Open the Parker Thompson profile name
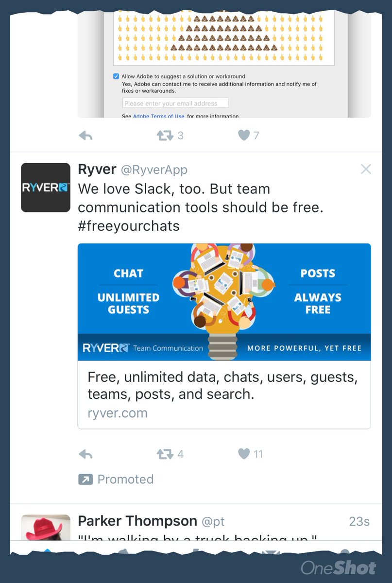The image size is (392, 583). tap(137, 521)
